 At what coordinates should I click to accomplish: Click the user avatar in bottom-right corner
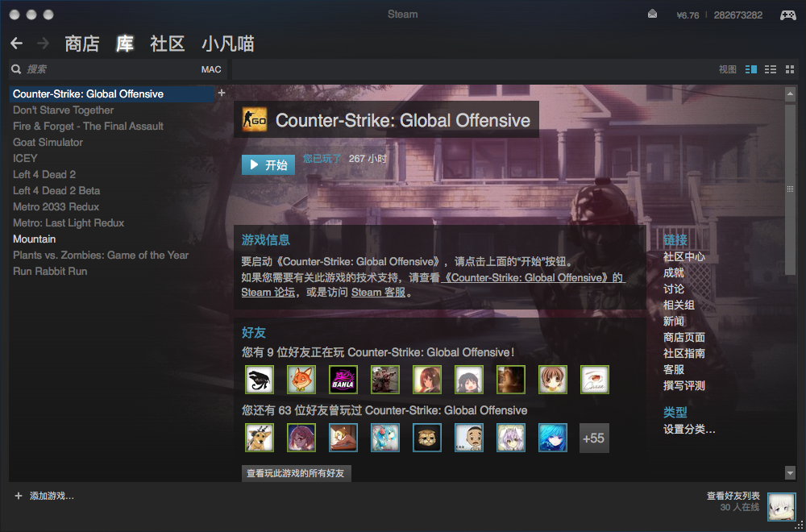(x=781, y=507)
